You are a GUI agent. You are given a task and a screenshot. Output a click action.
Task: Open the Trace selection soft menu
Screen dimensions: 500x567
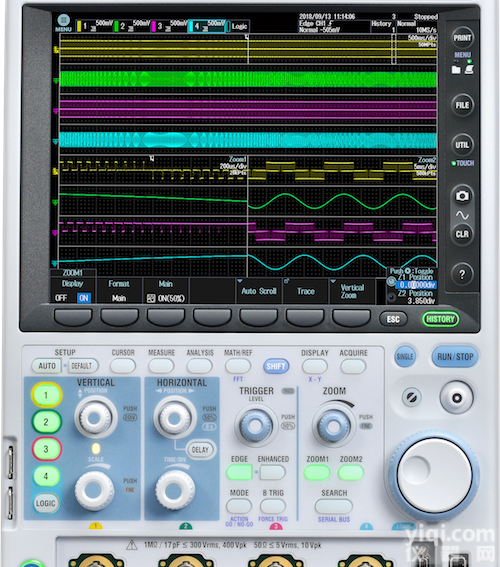coord(305,291)
